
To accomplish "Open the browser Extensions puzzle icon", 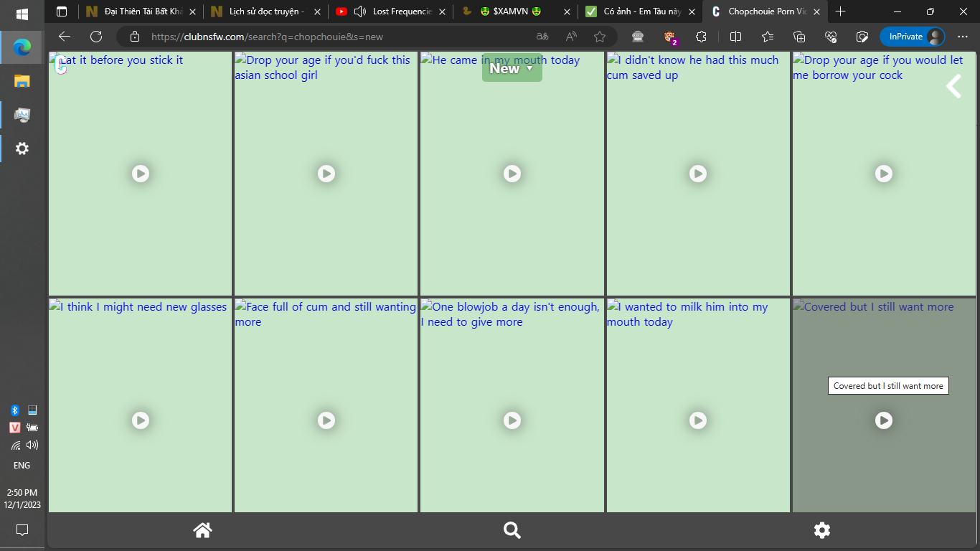I will click(701, 37).
